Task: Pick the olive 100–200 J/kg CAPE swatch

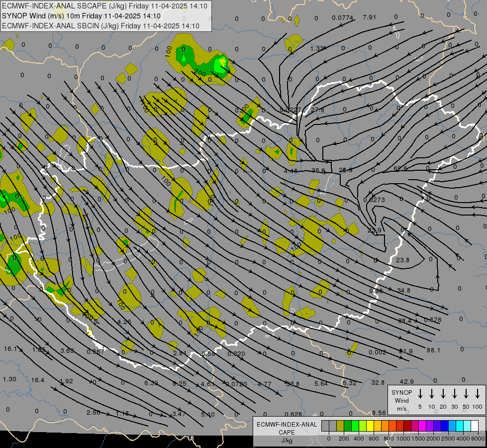Action: pyautogui.click(x=340, y=426)
